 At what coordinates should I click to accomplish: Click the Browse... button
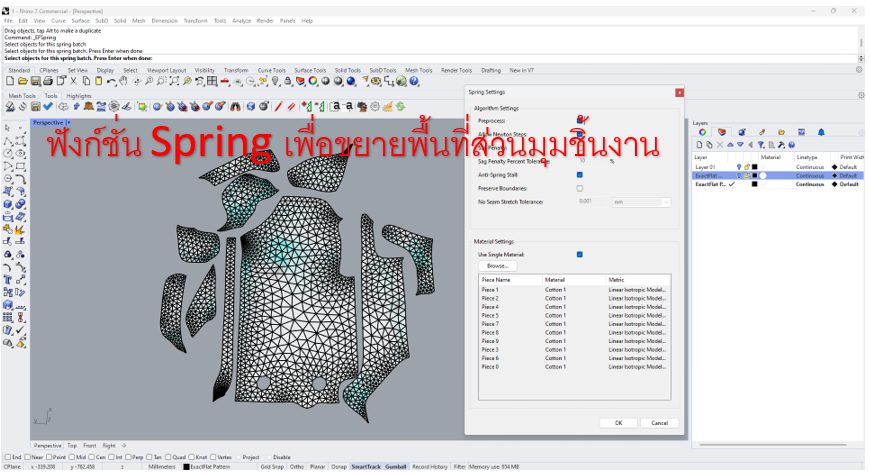498,266
